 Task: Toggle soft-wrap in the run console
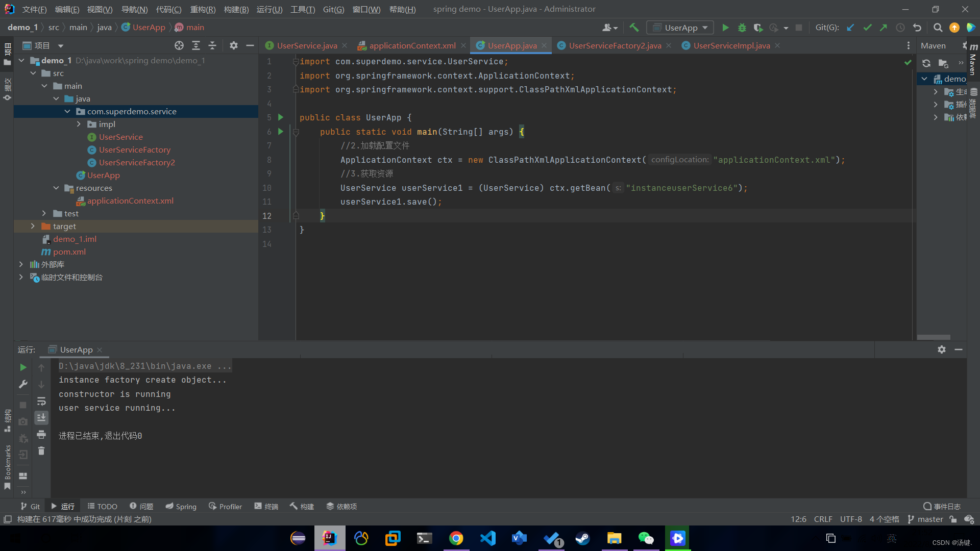(x=41, y=402)
